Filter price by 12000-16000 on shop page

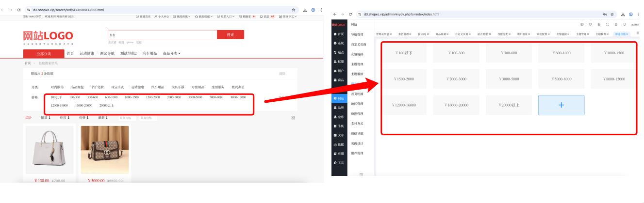59,105
